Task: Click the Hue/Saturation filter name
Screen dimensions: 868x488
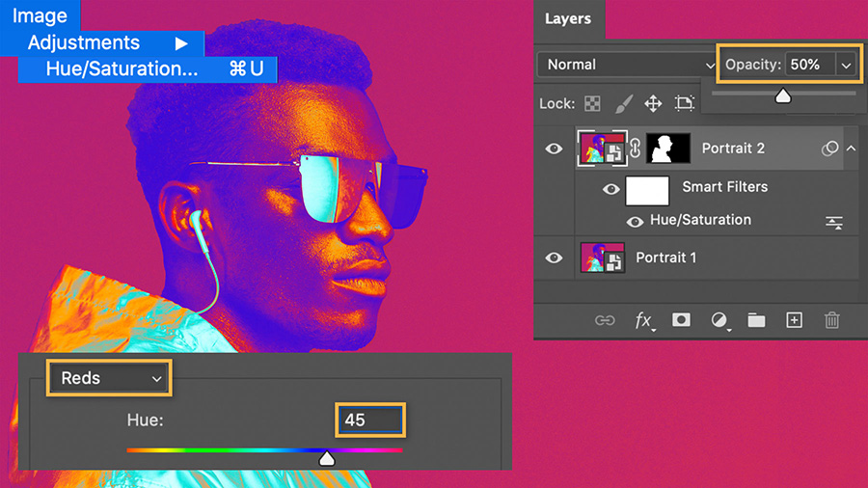Action: (700, 220)
